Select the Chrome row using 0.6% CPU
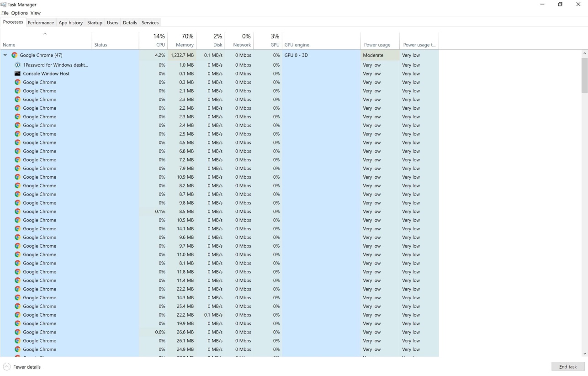This screenshot has width=588, height=376. pyautogui.click(x=219, y=332)
